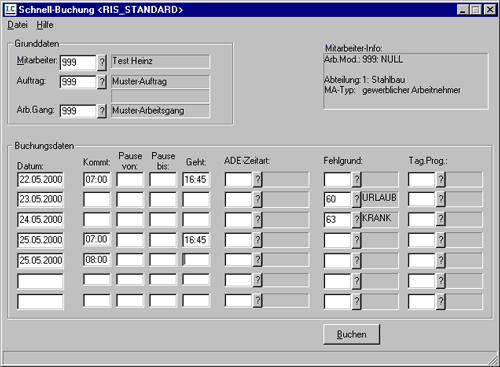Open Tag.Prog. lookup in row with Kommt 08:00

click(x=441, y=260)
